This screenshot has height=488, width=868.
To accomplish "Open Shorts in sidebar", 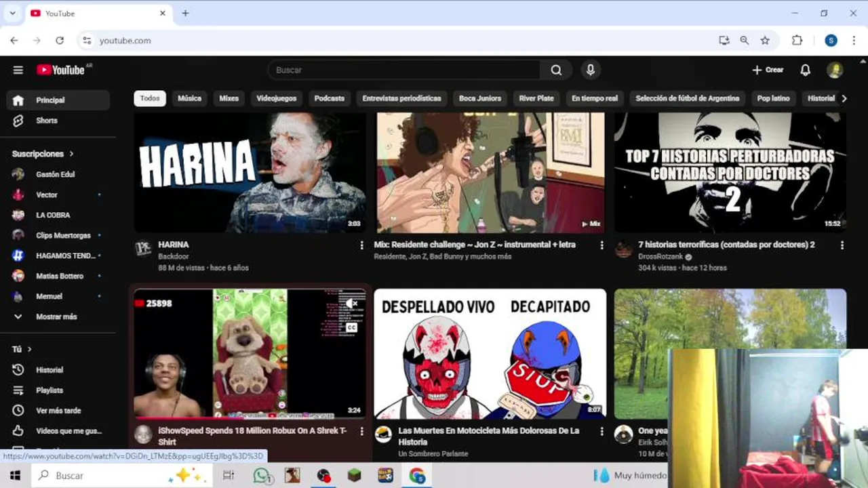I will (58, 121).
